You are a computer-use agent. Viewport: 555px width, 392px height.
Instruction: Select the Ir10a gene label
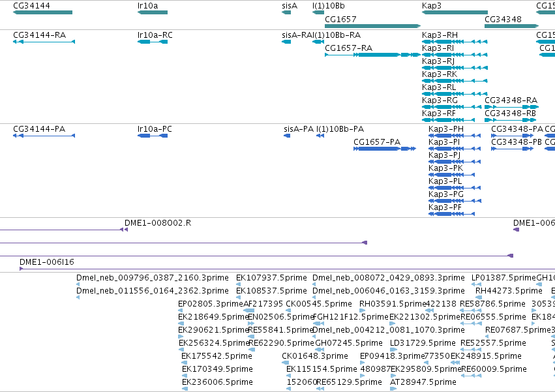click(x=147, y=6)
